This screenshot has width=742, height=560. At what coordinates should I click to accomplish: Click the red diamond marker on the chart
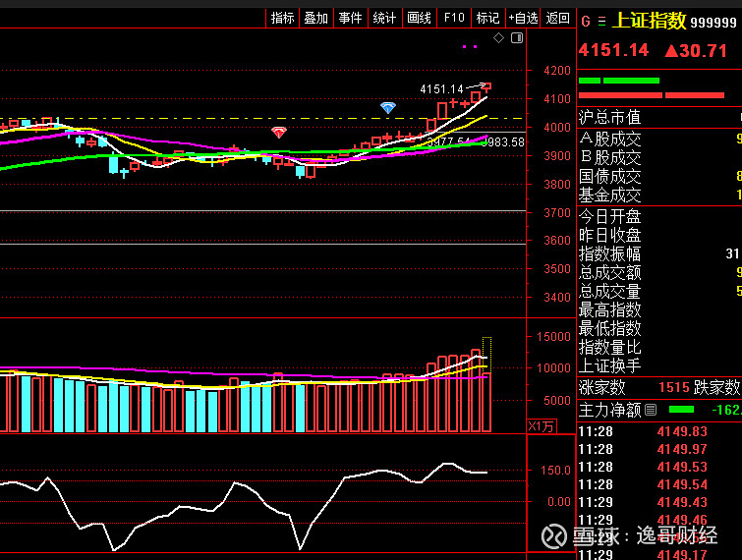[279, 132]
